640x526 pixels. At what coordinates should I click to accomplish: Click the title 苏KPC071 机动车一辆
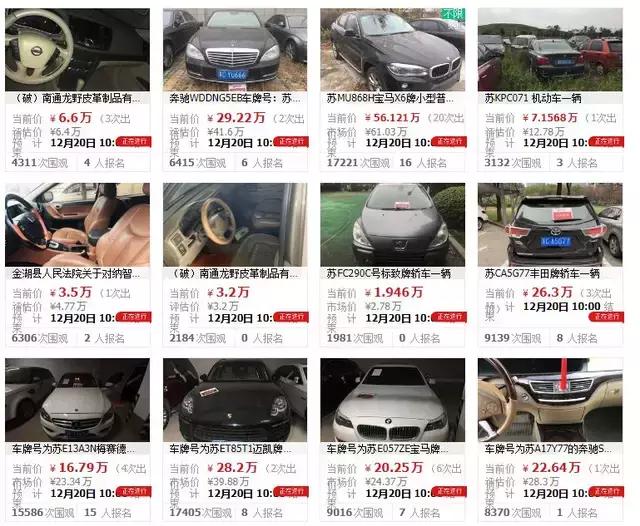click(533, 98)
